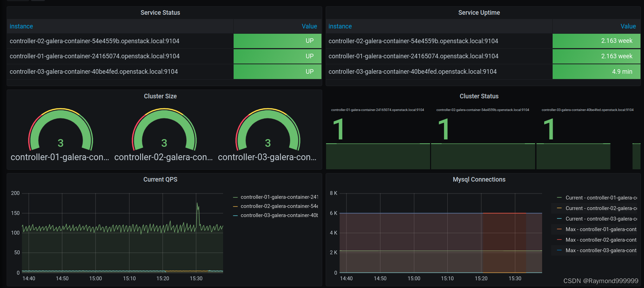Open the Mysql Connections panel title menu
The image size is (644, 288).
coord(479,179)
